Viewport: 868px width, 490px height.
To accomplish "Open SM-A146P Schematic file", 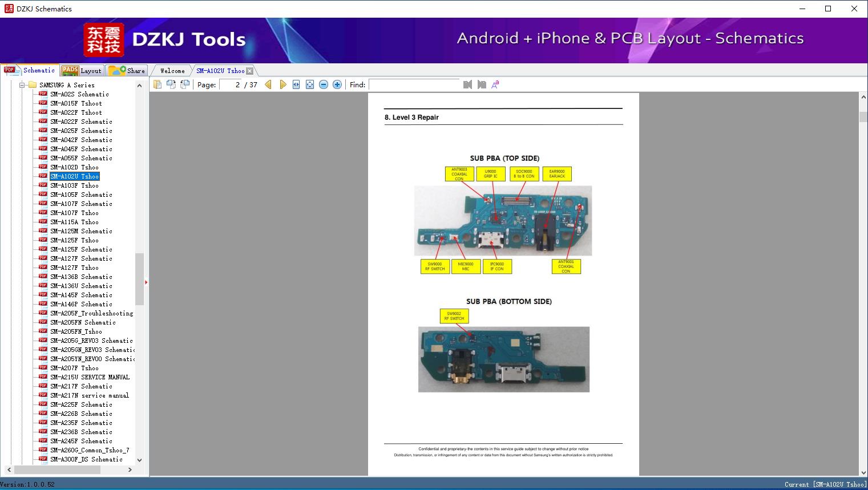I will (x=81, y=304).
